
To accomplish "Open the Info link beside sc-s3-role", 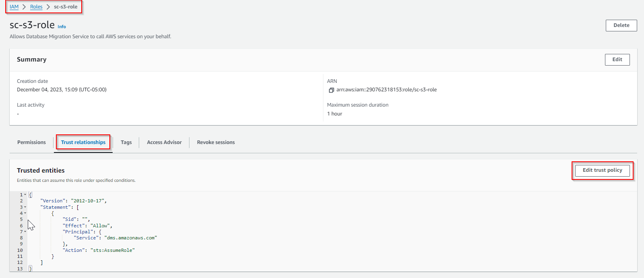I will tap(62, 27).
